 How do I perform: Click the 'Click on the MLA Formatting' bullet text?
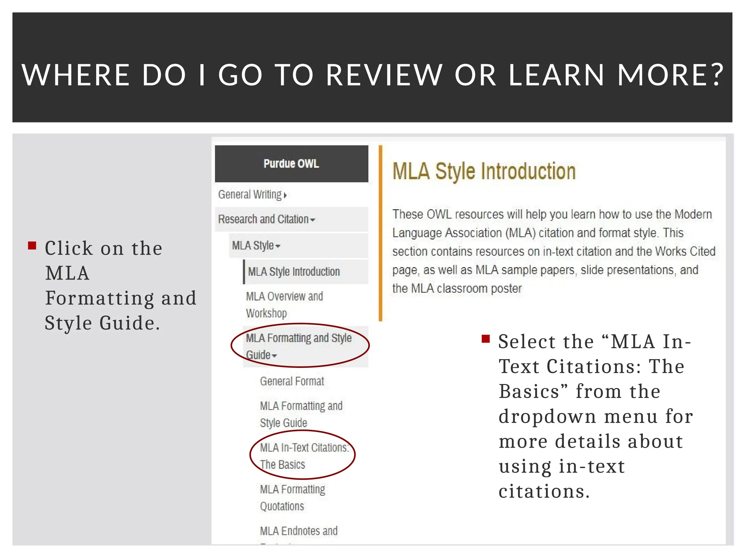[120, 285]
